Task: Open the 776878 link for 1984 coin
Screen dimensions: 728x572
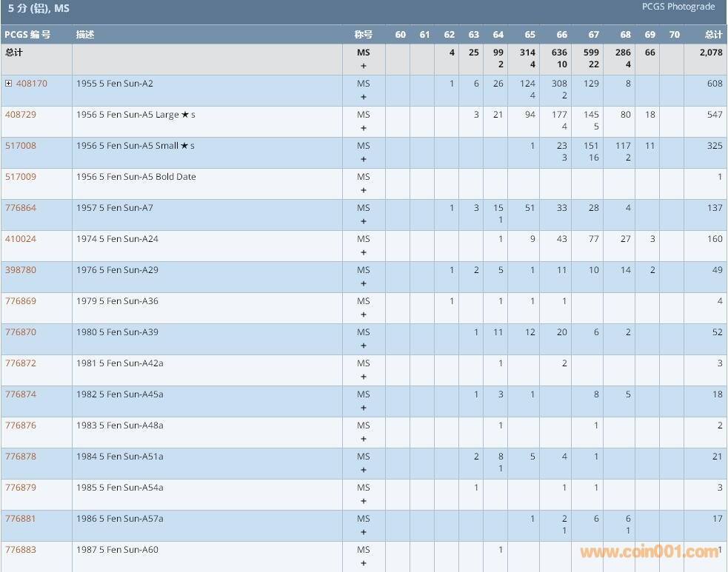Action: click(20, 457)
